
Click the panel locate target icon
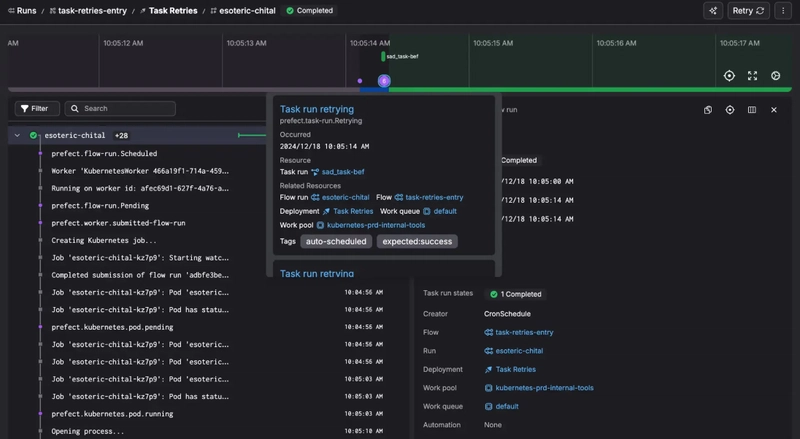pyautogui.click(x=730, y=110)
